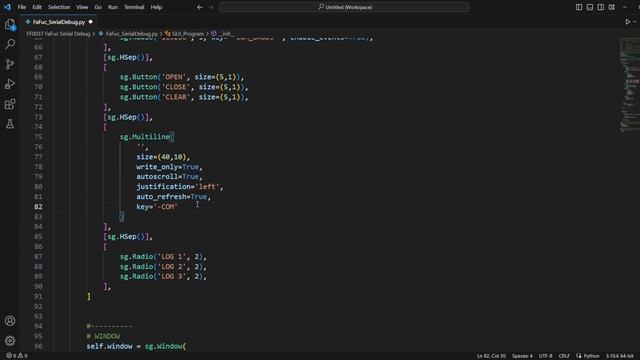Run the Python file with play icon
640x360 pixels.
628,22
